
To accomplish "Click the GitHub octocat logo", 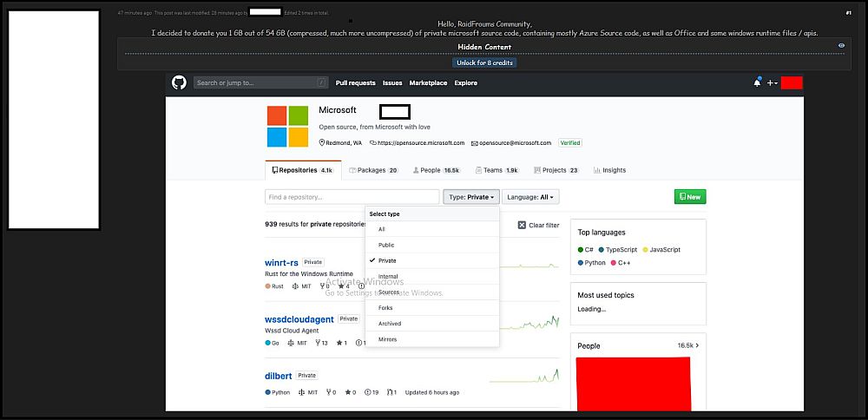I will (x=179, y=82).
